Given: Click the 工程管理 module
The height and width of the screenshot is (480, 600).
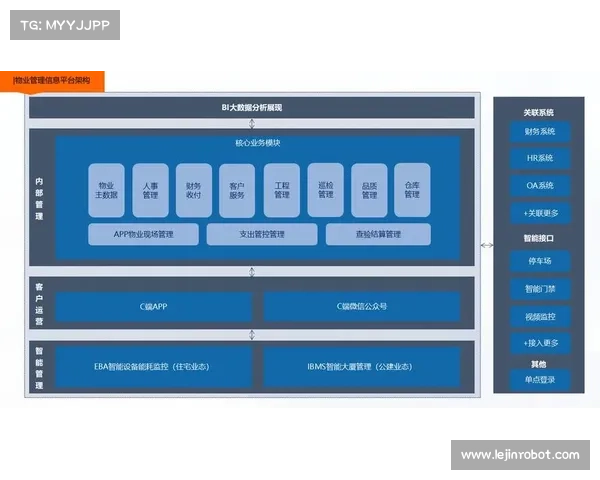Looking at the screenshot, I should point(281,190).
